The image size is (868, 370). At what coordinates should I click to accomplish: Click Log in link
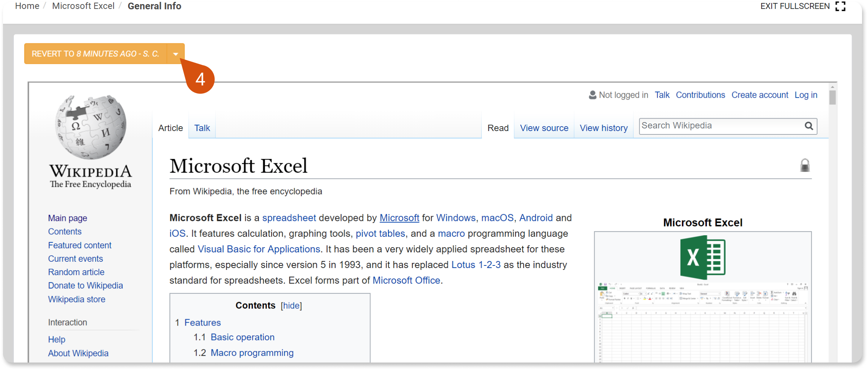pos(806,95)
